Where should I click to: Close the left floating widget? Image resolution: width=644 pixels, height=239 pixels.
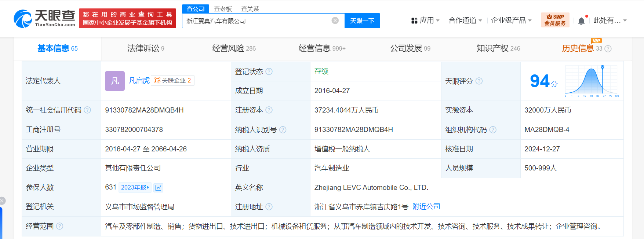(x=2, y=201)
